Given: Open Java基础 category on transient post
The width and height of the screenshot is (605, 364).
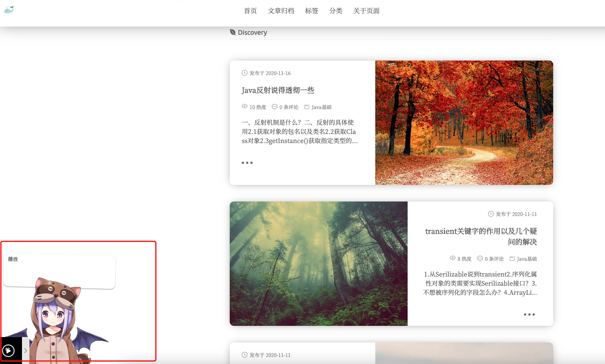Looking at the screenshot, I should coord(527,259).
